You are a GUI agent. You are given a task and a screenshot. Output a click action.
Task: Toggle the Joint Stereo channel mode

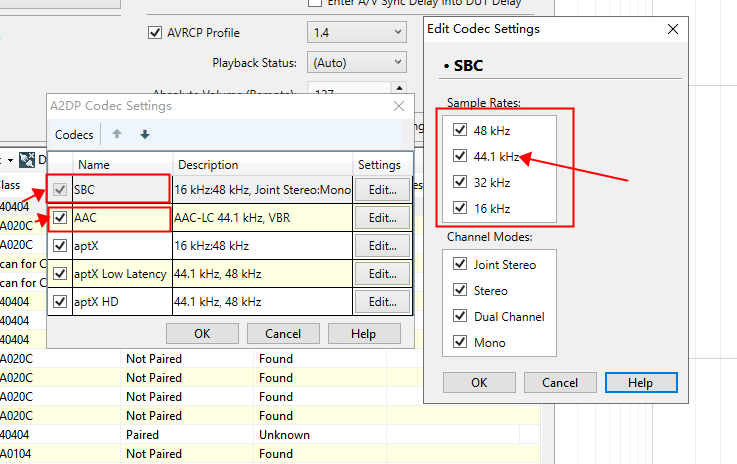click(460, 264)
